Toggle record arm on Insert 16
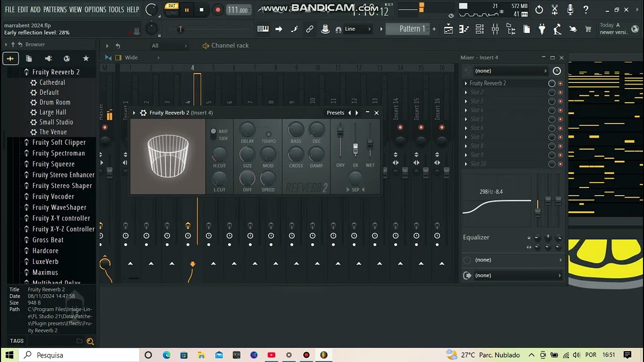The height and width of the screenshot is (362, 644). point(442,127)
